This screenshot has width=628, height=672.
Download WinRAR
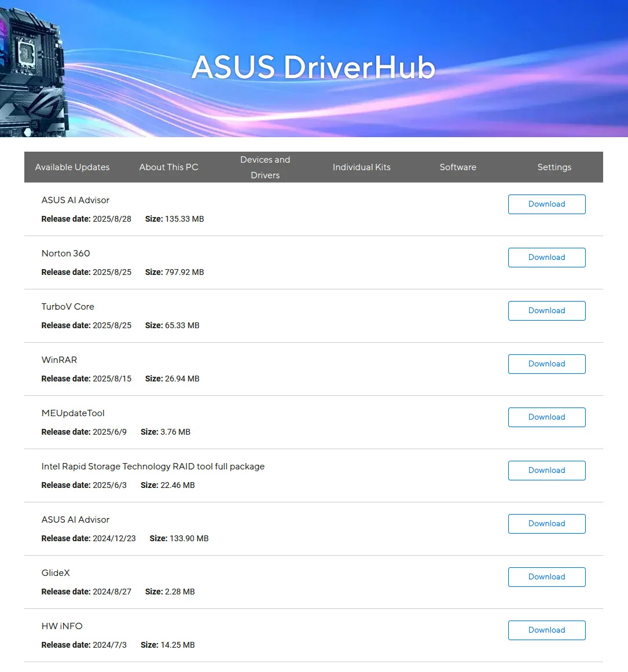tap(546, 364)
